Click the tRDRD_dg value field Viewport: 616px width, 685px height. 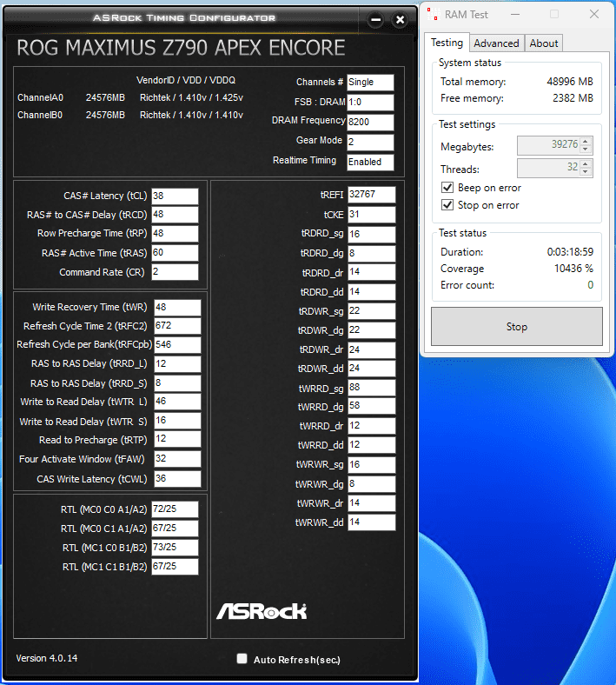coord(372,253)
